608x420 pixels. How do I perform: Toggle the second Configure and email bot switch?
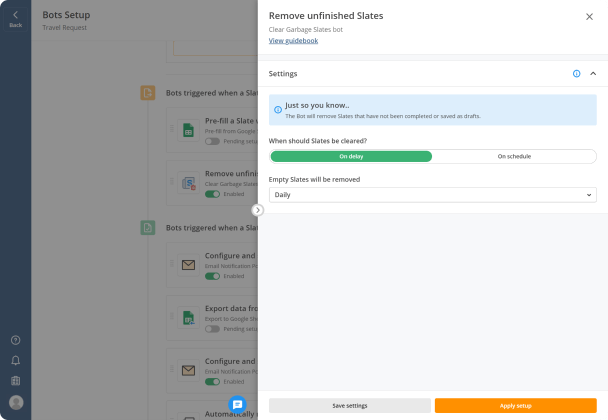(x=212, y=382)
